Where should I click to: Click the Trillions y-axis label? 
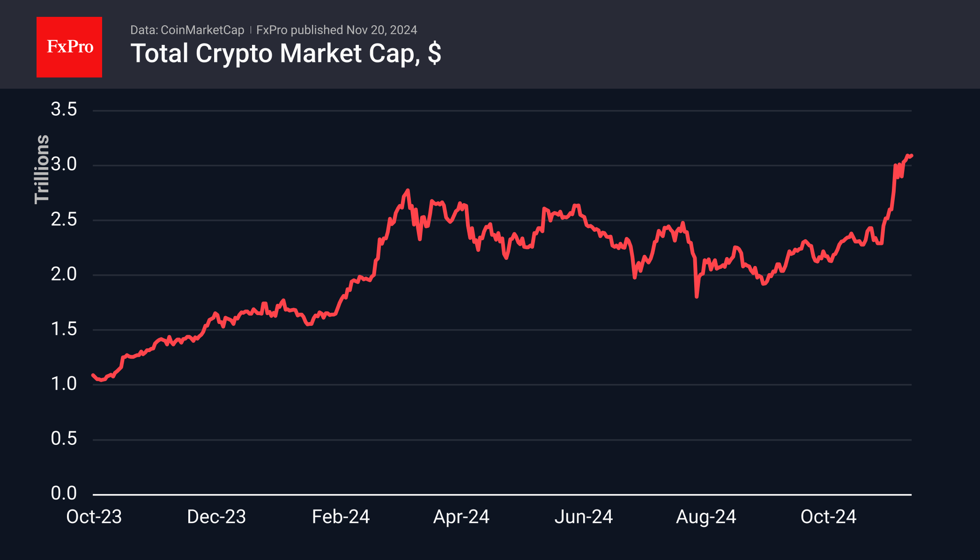tap(42, 169)
